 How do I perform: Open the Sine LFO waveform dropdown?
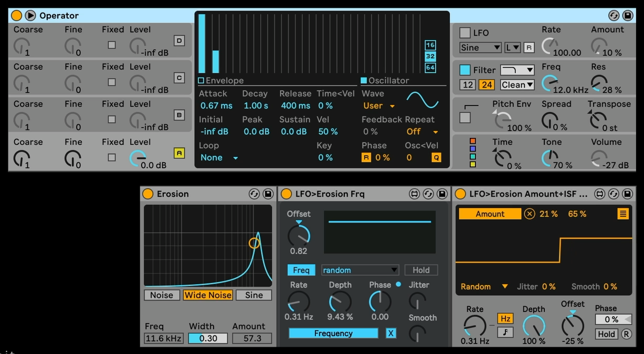[480, 48]
